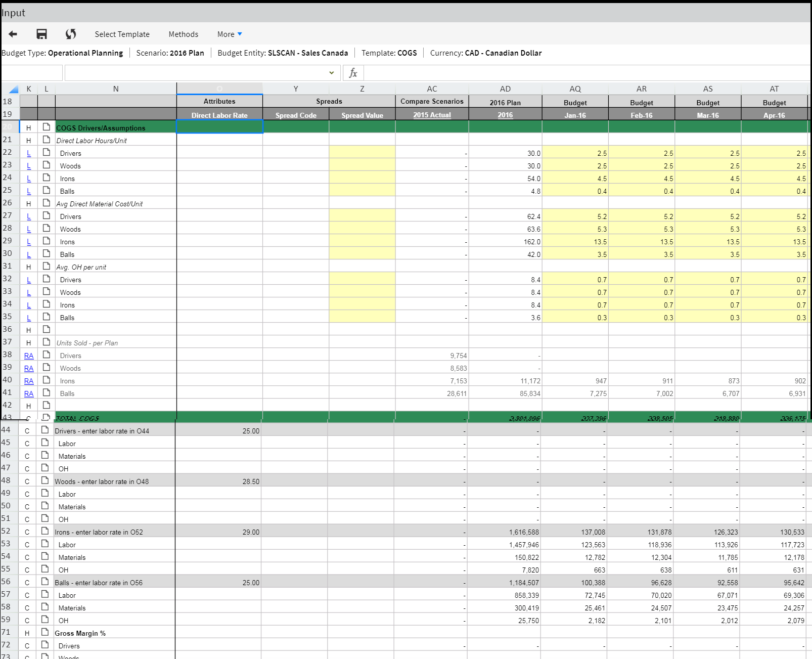Click the RA link on row 41
Screen dimensions: 812x659
click(29, 393)
